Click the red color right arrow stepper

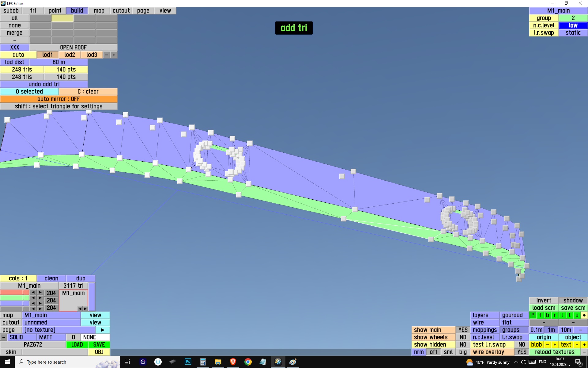[40, 292]
